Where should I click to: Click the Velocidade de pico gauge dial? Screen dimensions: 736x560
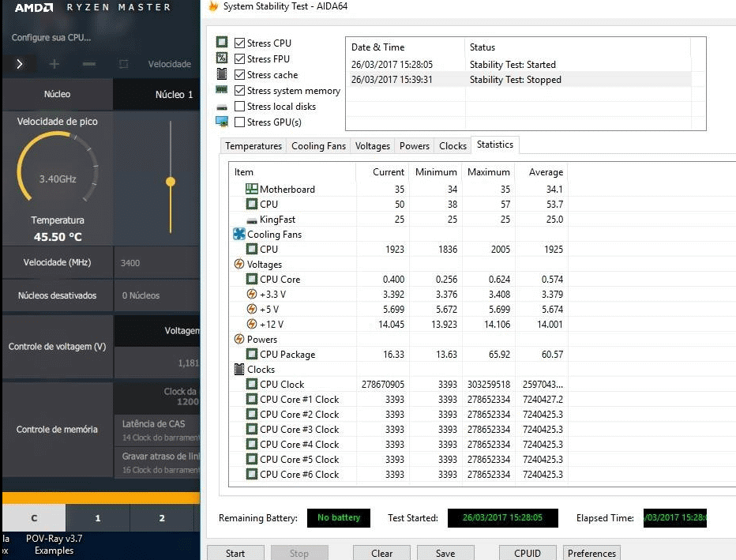click(58, 168)
